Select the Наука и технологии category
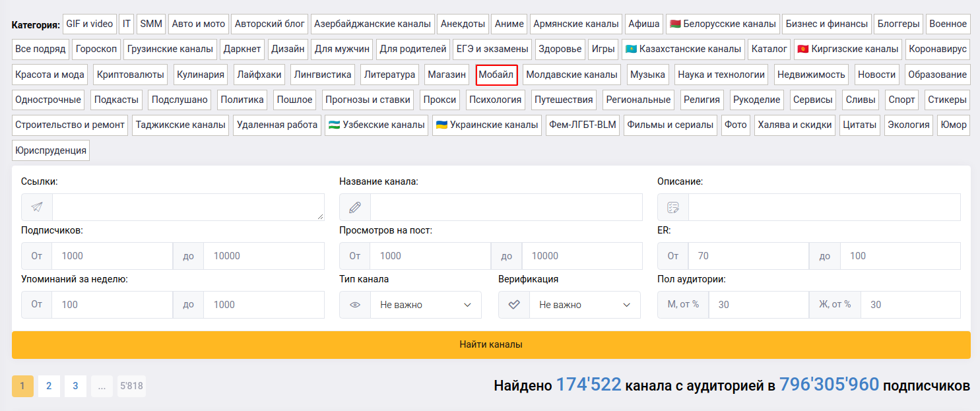The height and width of the screenshot is (411, 980). coord(721,75)
